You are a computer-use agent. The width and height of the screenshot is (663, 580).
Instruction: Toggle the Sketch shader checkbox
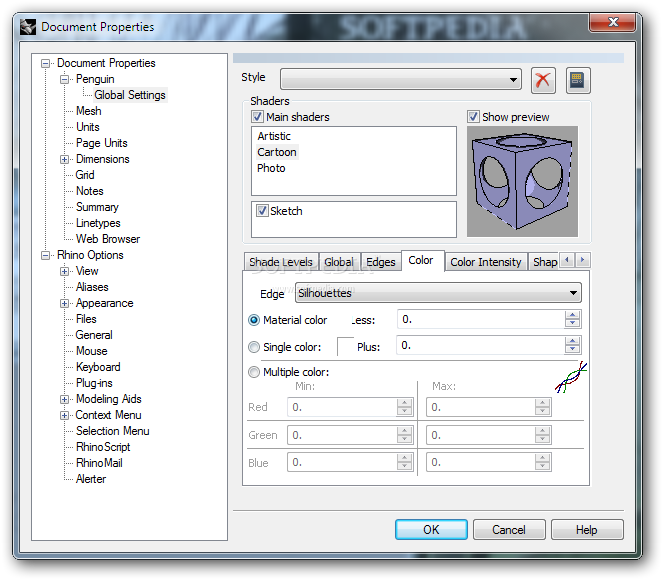(262, 210)
